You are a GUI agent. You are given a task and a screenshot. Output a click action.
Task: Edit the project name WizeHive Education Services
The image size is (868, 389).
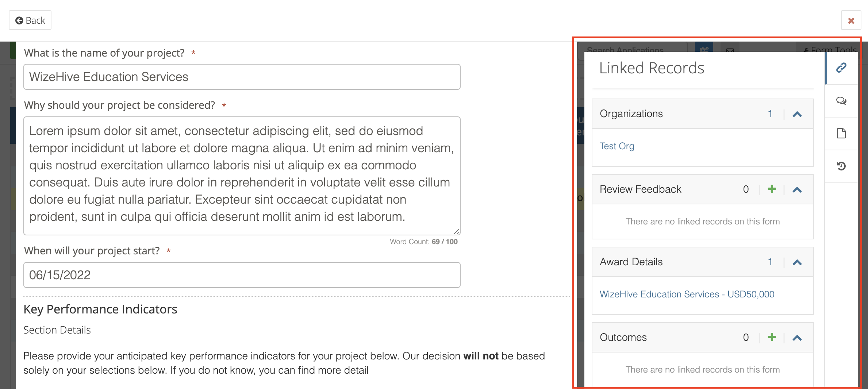[242, 77]
